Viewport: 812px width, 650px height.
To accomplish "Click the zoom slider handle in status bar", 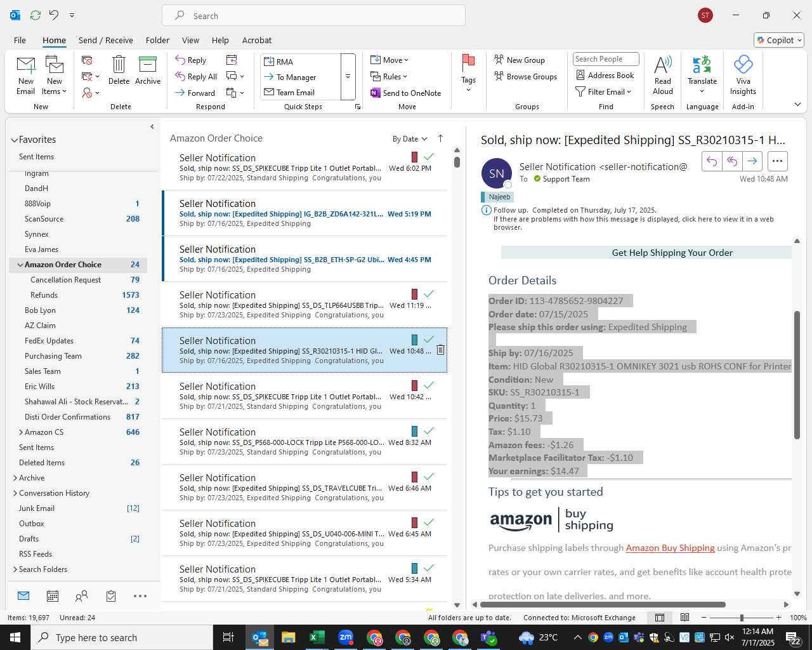I will point(741,618).
